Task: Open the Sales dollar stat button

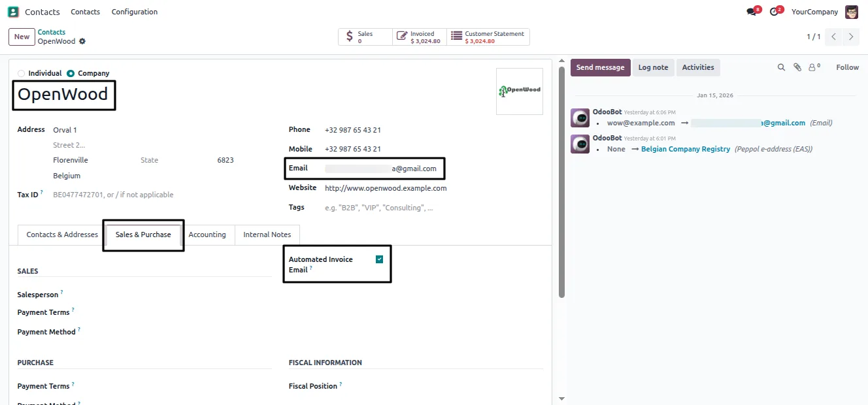Action: [x=365, y=37]
